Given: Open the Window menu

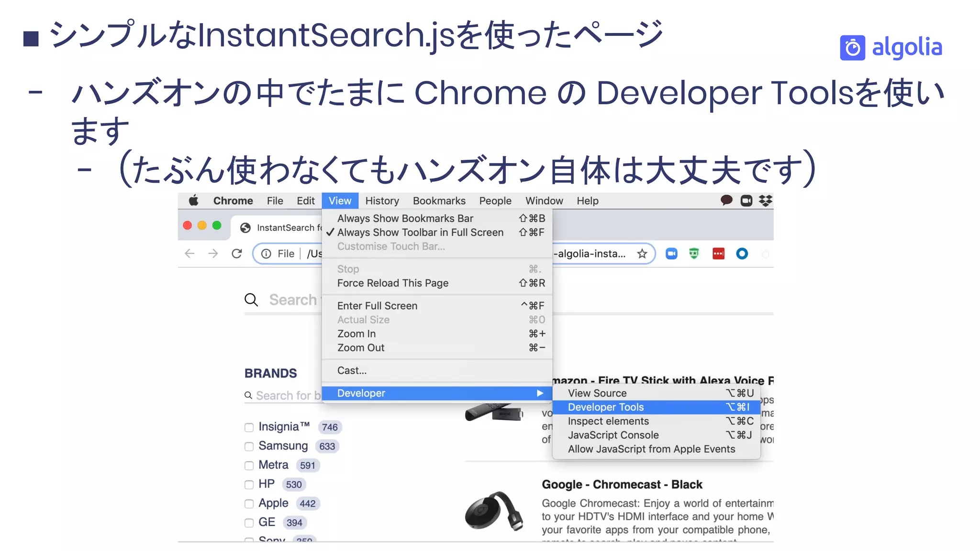Looking at the screenshot, I should pyautogui.click(x=544, y=201).
